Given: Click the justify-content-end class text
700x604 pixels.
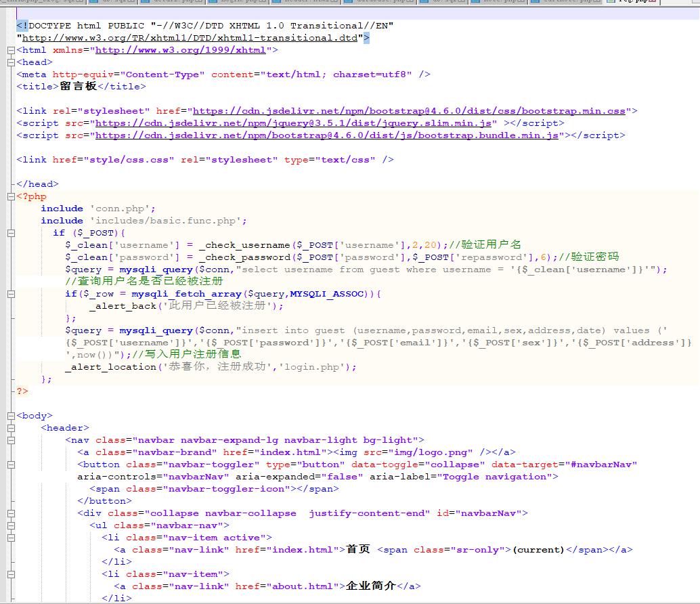Looking at the screenshot, I should [366, 513].
